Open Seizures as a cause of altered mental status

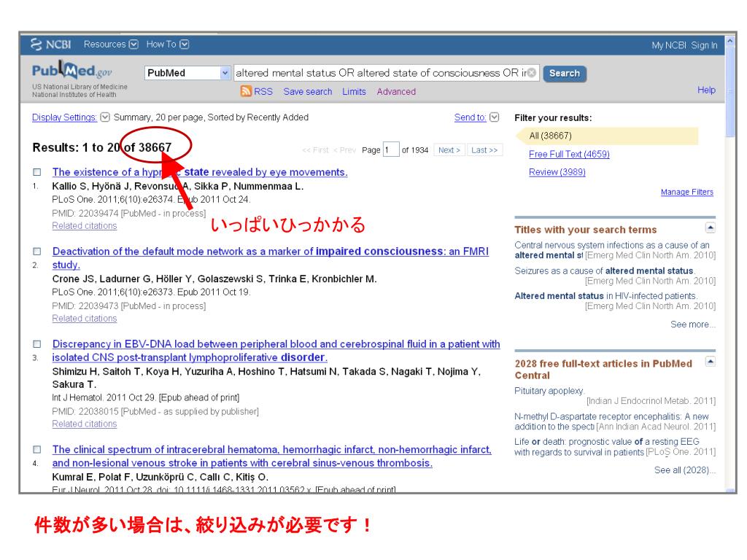[x=605, y=271]
